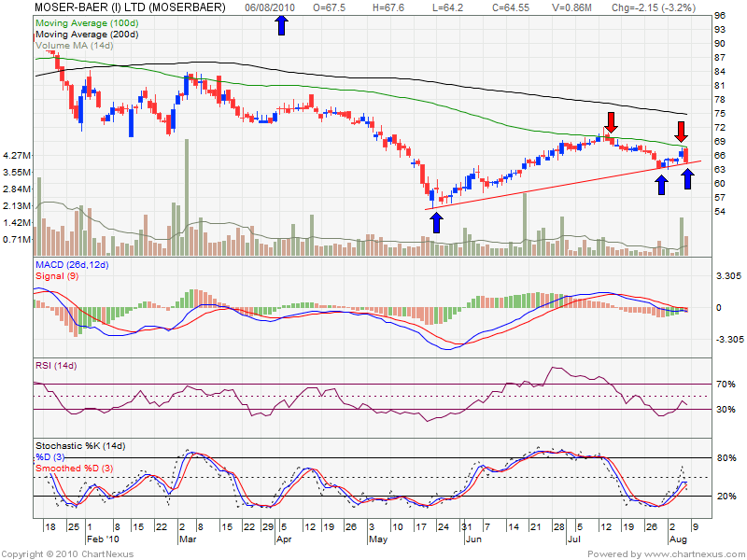This screenshot has height=560, width=747.
Task: Open the www.chartnexus.com link in the footer
Action: pyautogui.click(x=693, y=553)
